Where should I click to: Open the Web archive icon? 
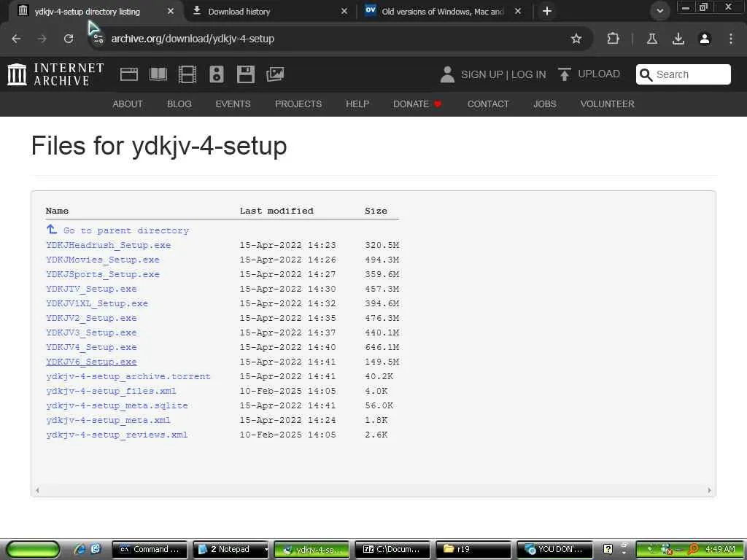click(x=129, y=74)
